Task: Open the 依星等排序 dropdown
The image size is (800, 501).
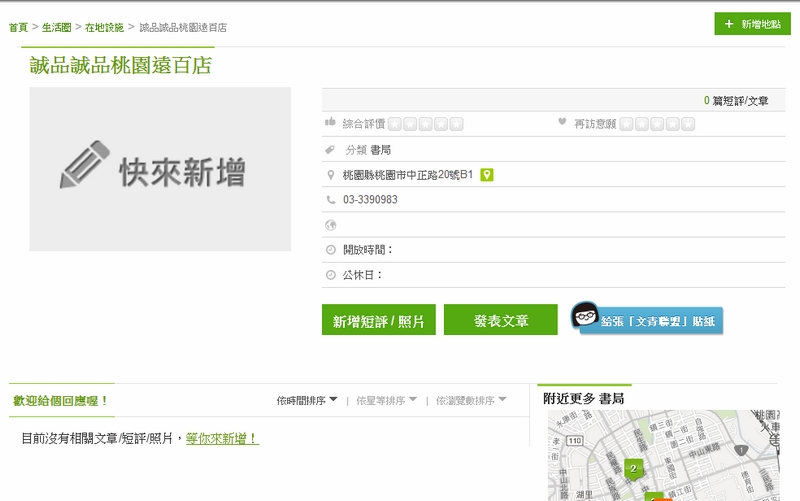Action: [x=386, y=400]
